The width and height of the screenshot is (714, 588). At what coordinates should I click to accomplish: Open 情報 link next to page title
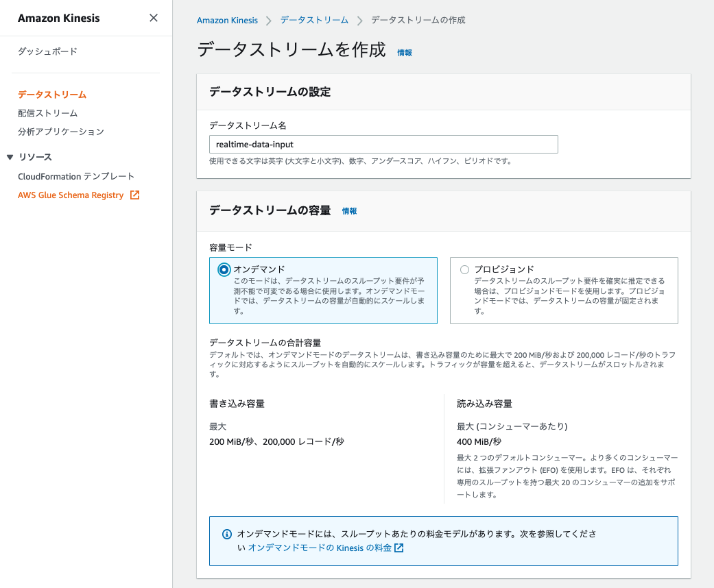405,53
